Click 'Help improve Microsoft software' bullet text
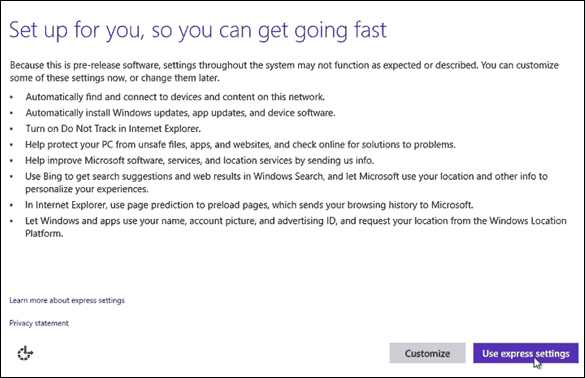 tap(200, 160)
